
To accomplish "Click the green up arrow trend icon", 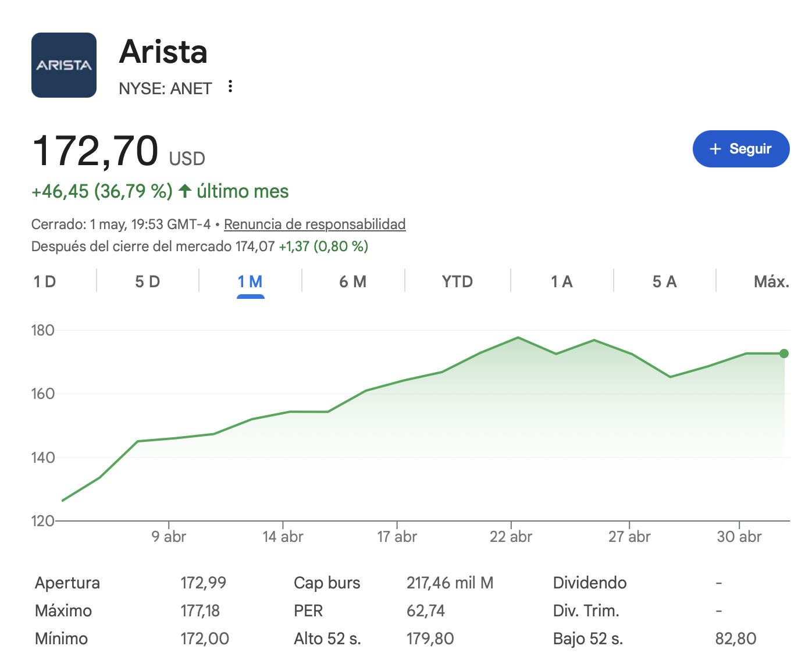I will [185, 191].
